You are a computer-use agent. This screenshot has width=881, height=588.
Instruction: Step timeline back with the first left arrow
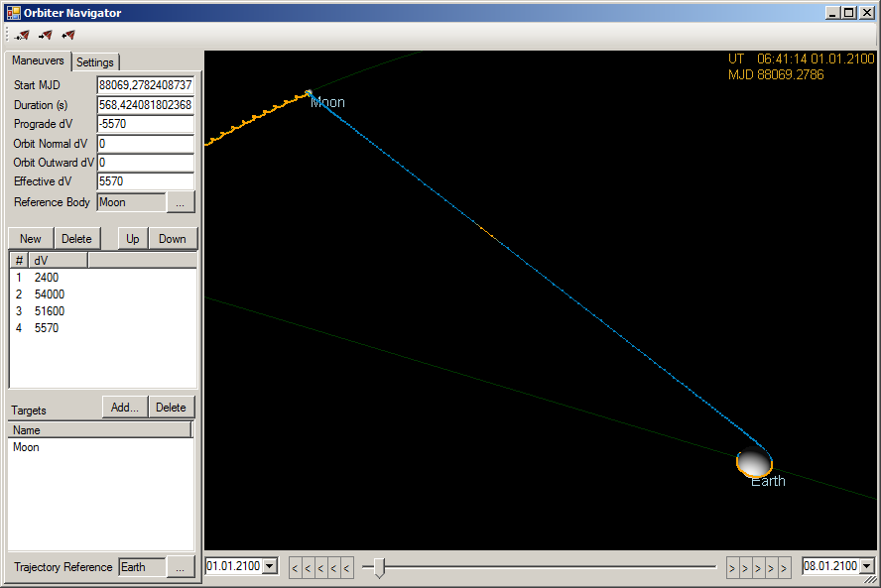tap(295, 568)
